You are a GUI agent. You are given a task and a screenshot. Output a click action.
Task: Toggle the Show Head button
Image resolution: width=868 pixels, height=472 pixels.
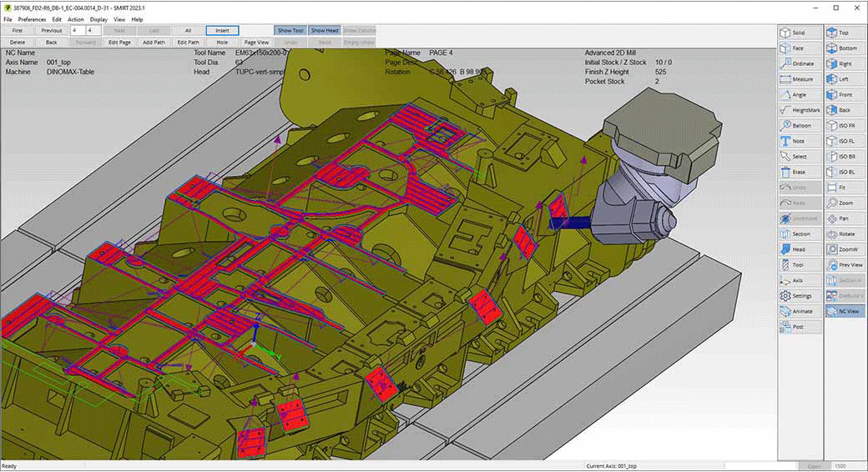[325, 30]
